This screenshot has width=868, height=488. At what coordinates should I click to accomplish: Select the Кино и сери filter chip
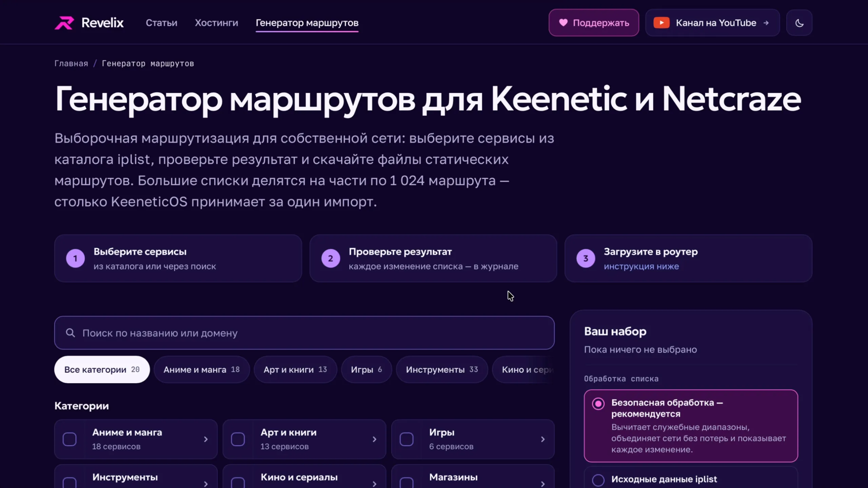coord(523,369)
